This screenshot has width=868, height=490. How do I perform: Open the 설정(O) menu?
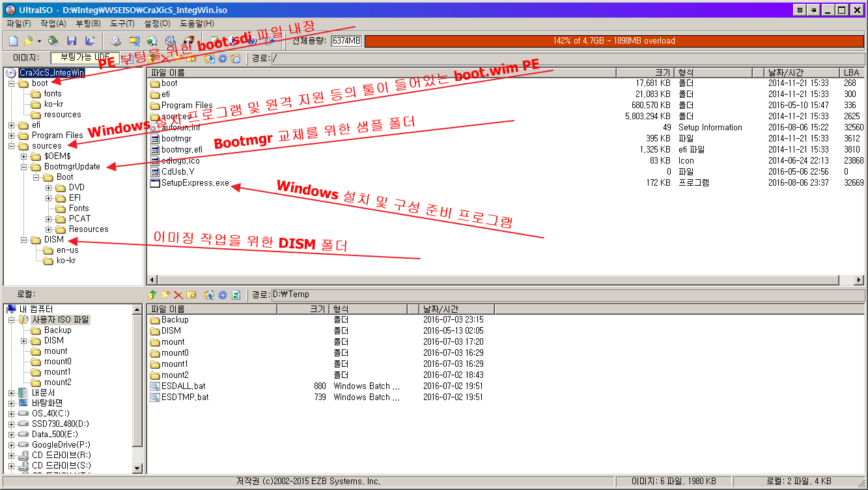pyautogui.click(x=157, y=23)
